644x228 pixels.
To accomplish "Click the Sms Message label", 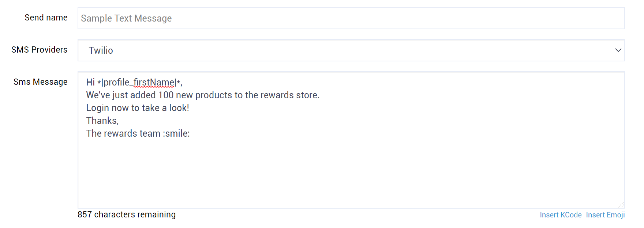I will coord(41,82).
